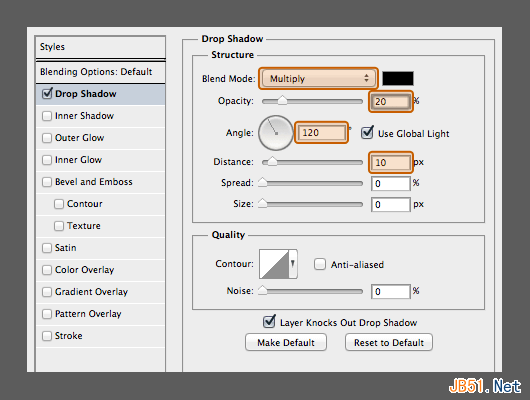Enable the Inner Shadow checkbox

click(47, 116)
